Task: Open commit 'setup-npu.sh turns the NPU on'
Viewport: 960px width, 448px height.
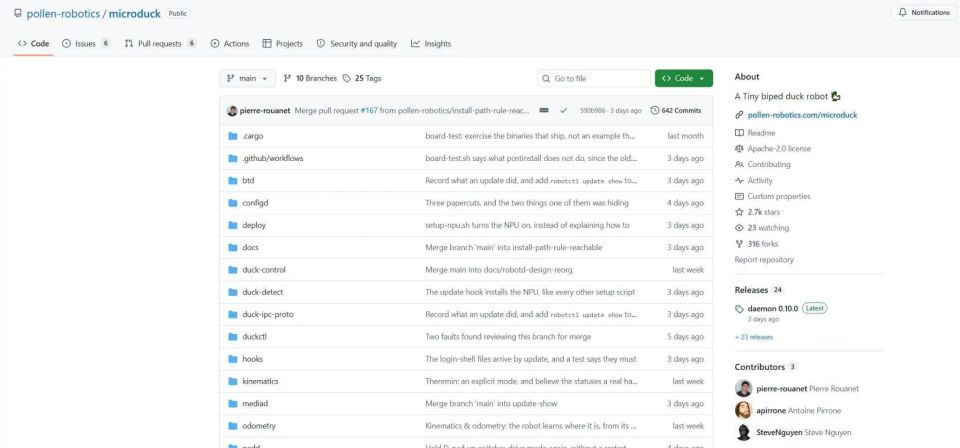Action: click(x=527, y=225)
